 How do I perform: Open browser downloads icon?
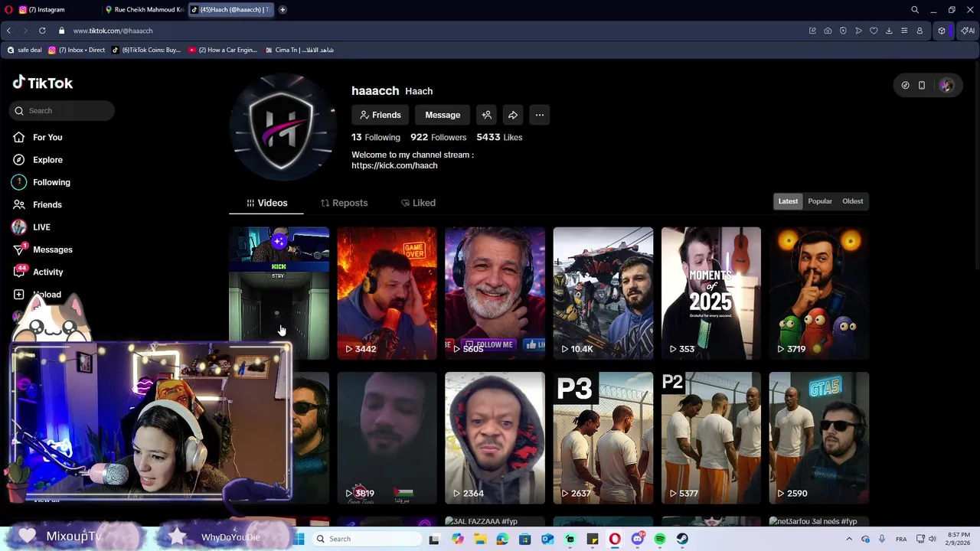tap(889, 31)
